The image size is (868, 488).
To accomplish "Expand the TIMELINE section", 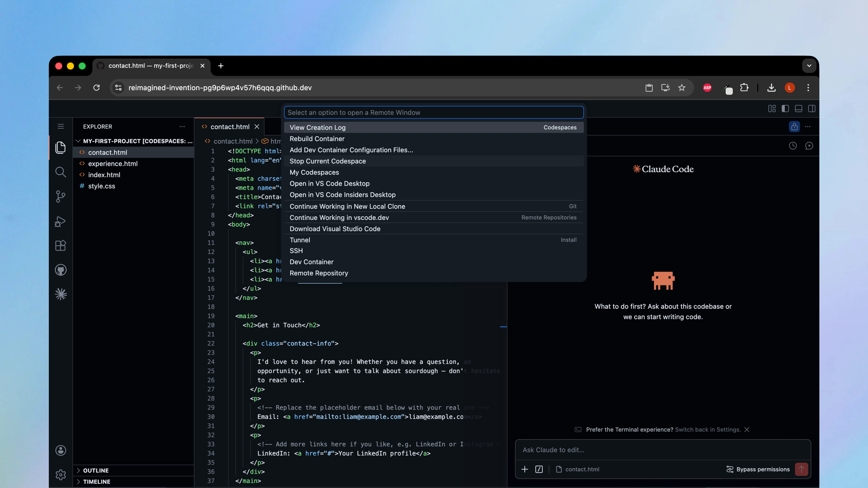I will point(97,481).
